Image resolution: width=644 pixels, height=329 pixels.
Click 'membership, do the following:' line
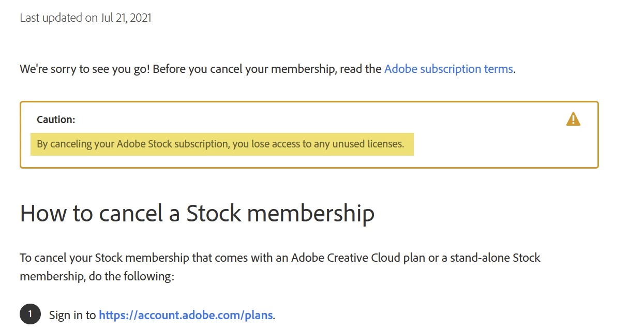[97, 276]
